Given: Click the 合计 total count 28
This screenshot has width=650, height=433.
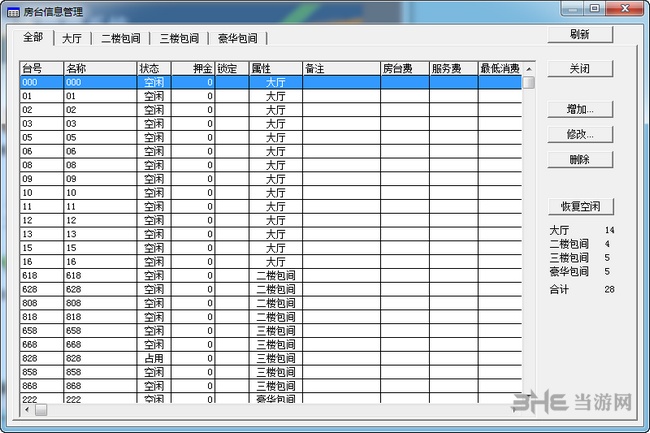Looking at the screenshot, I should (x=609, y=289).
